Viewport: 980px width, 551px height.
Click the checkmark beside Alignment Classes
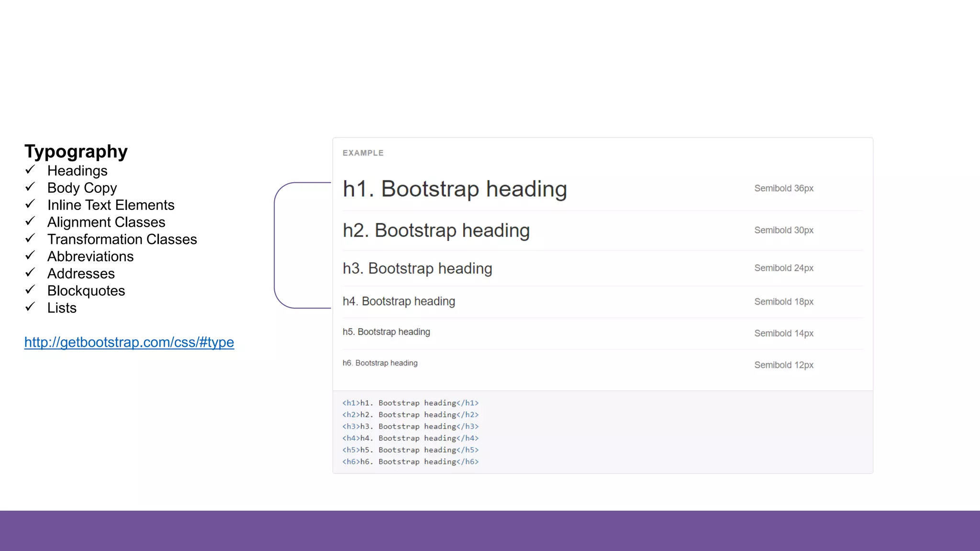point(30,221)
